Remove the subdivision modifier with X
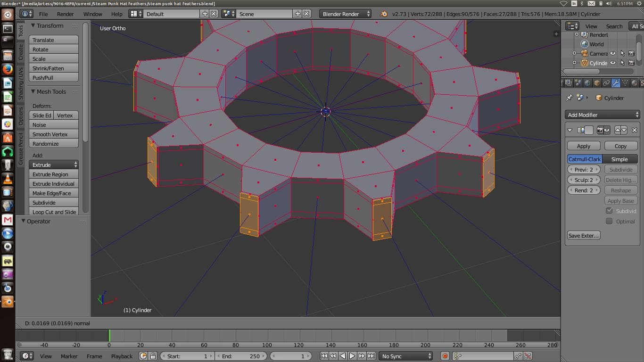Screen dimensions: 644x362 [x=634, y=130]
